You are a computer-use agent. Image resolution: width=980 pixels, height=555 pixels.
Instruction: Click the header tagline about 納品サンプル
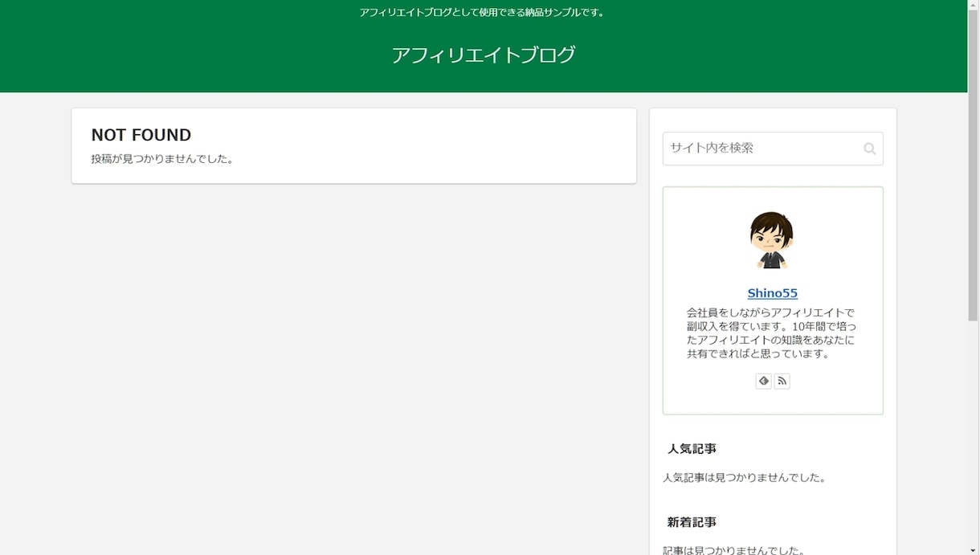[484, 13]
